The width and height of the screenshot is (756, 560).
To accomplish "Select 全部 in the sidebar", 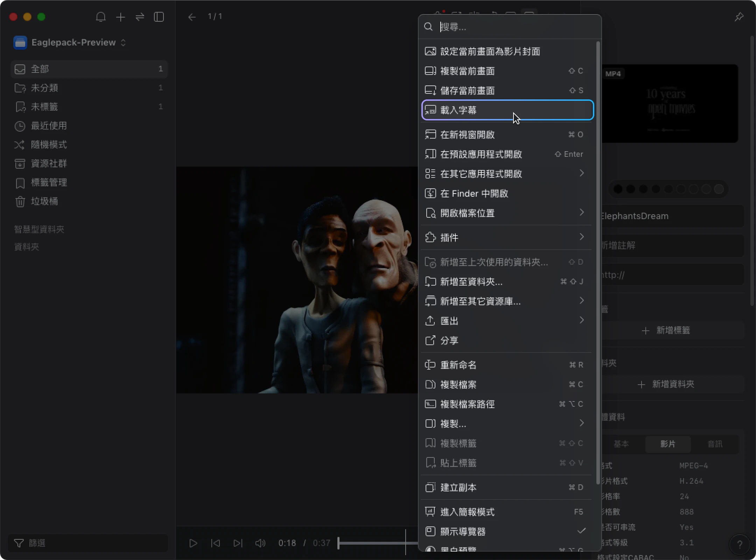I will (89, 69).
